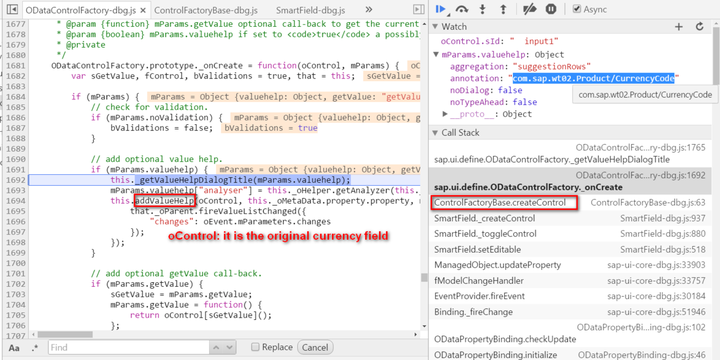Add a new watch expression
The image size is (720, 360).
[x=679, y=27]
